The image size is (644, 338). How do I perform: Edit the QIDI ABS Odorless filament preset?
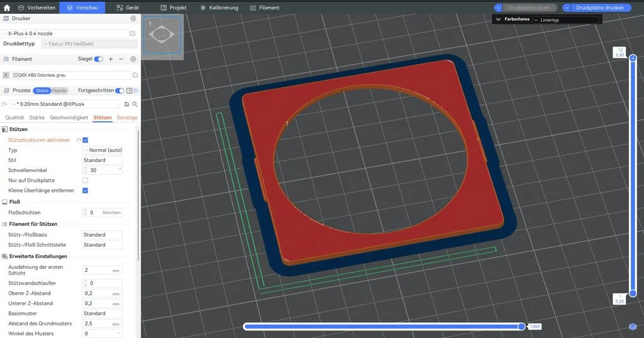tap(136, 75)
